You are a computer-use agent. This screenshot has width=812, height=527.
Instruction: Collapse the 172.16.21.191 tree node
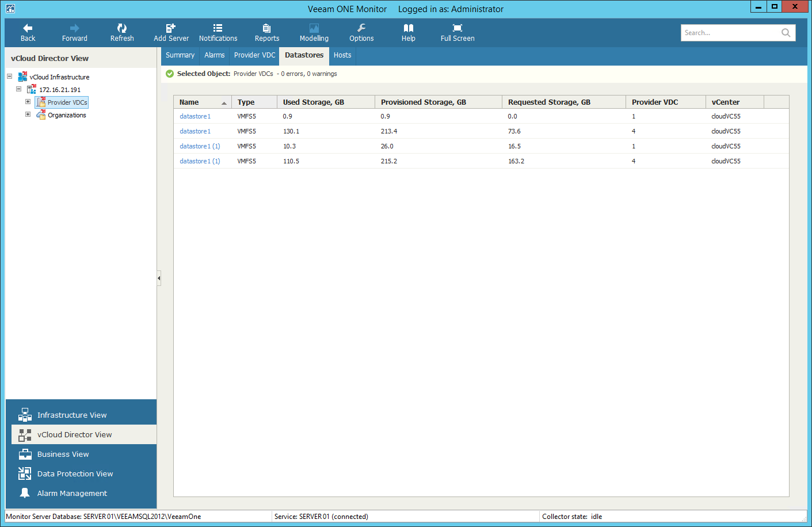18,89
